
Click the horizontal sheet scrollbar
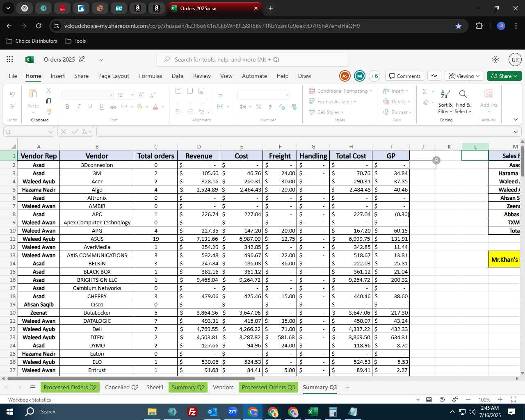tap(130, 378)
